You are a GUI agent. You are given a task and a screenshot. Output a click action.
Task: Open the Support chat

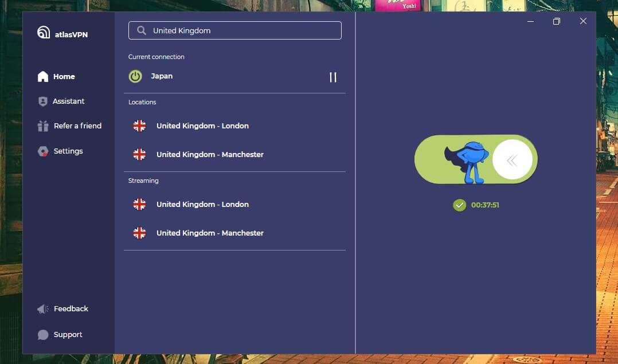[60, 334]
